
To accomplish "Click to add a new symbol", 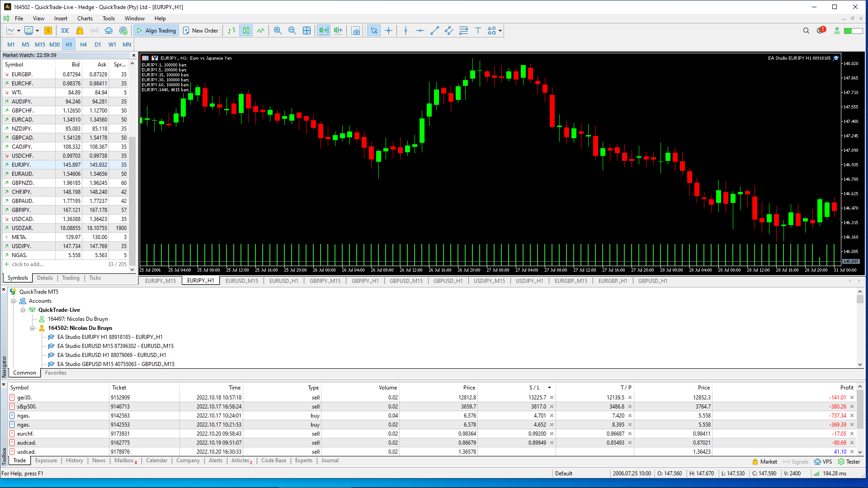I will coord(27,264).
